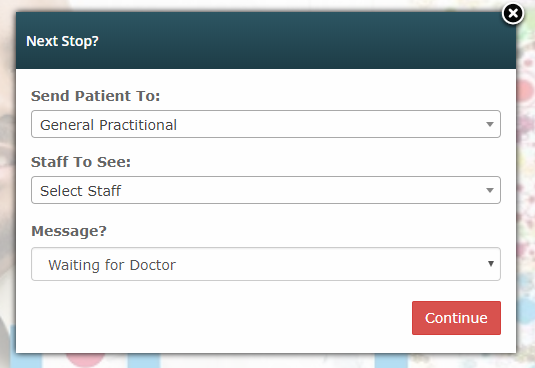Click the pink circle below the dialog
The image size is (535, 368).
click(85, 358)
